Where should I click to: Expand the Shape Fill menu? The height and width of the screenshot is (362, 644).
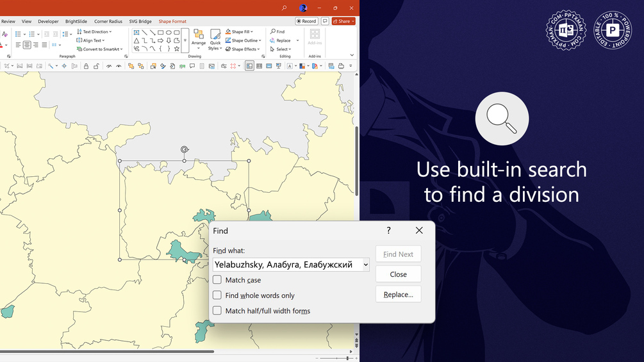(239, 31)
